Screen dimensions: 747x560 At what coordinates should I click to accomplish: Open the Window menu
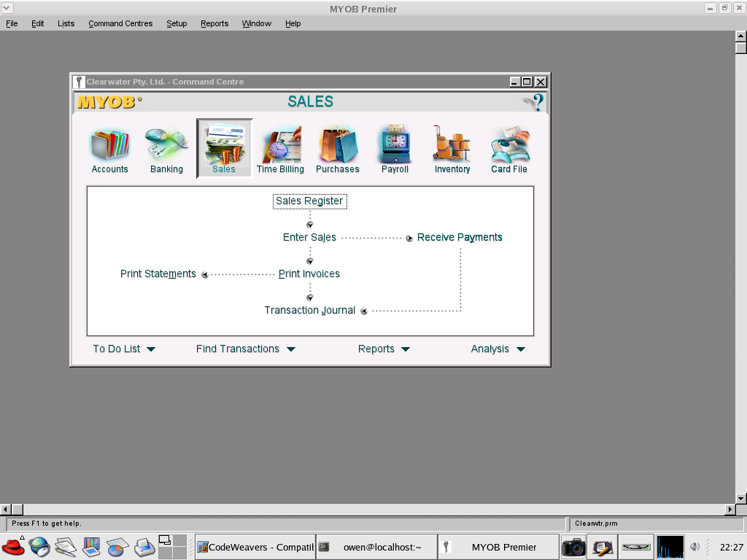point(256,23)
